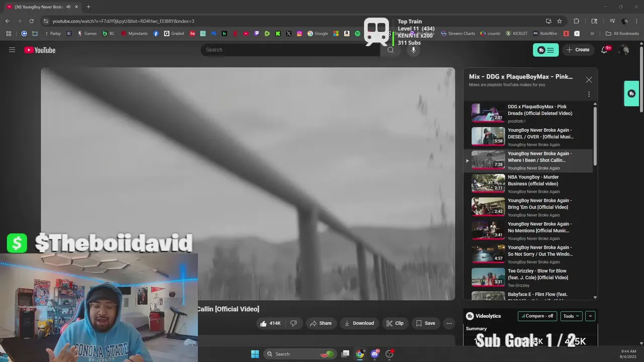Open a new Chrome tab
The width and height of the screenshot is (644, 362).
point(89,7)
